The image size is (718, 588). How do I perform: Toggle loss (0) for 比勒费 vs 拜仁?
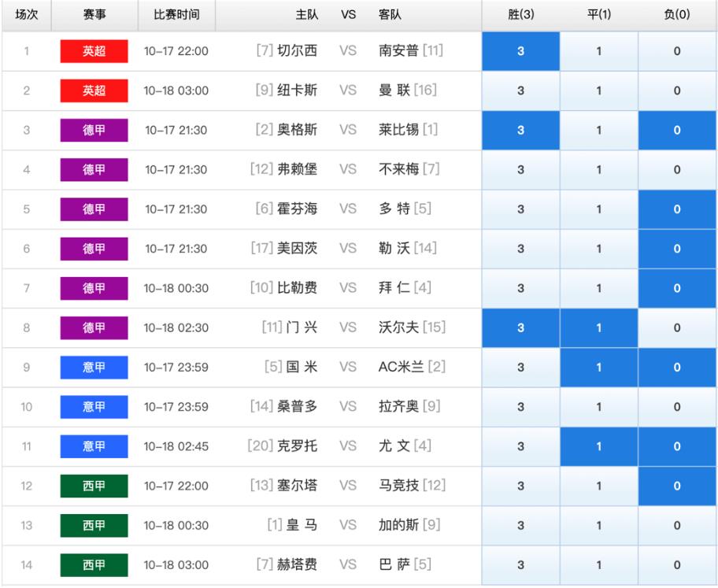[x=677, y=289]
